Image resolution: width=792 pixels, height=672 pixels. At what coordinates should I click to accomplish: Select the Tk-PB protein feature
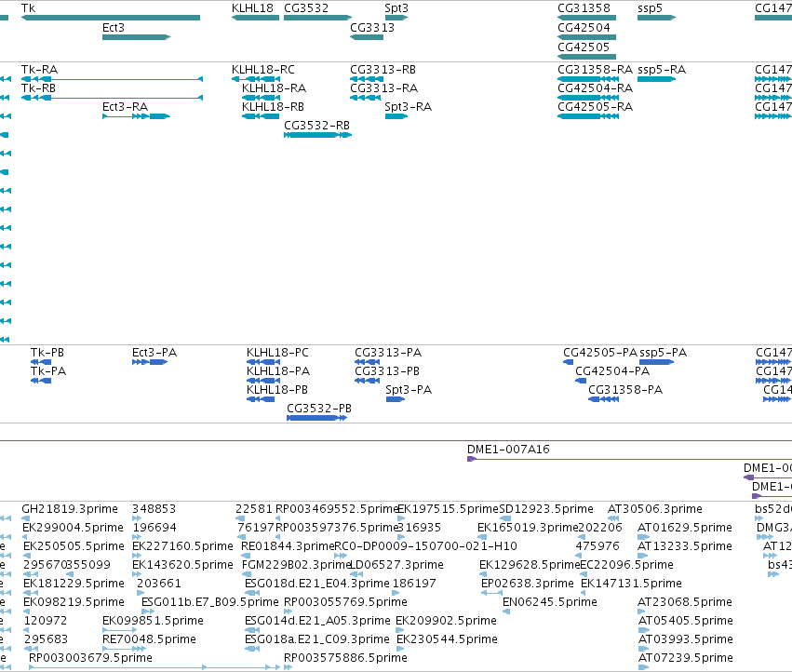tap(41, 362)
